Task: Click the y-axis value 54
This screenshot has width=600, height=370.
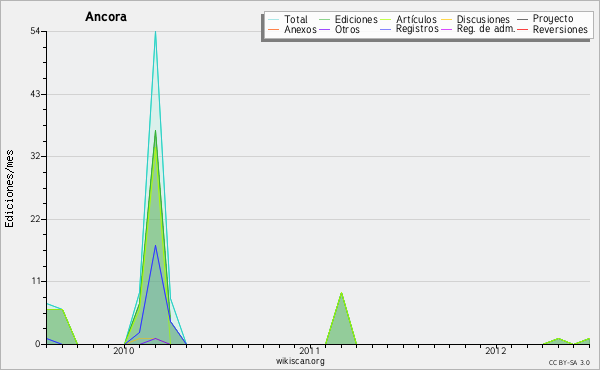Action: (35, 31)
